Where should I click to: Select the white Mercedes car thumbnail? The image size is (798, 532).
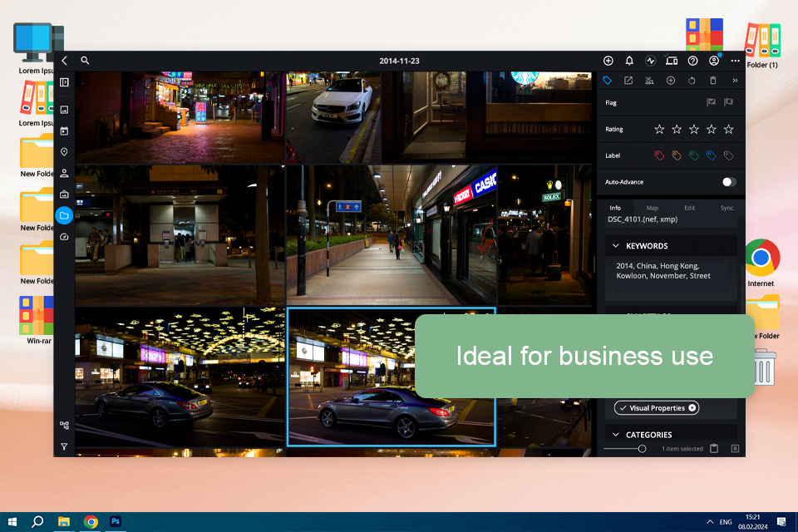(333, 117)
